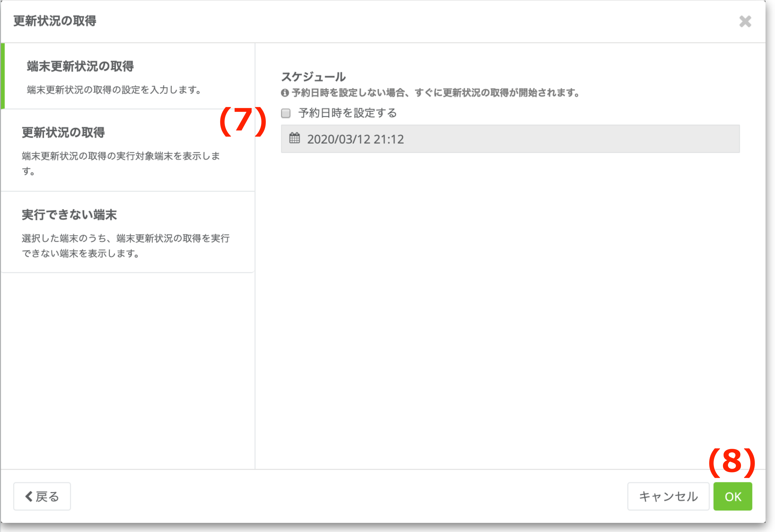Click the info icon beside schedule note
The height and width of the screenshot is (532, 775).
coord(285,93)
